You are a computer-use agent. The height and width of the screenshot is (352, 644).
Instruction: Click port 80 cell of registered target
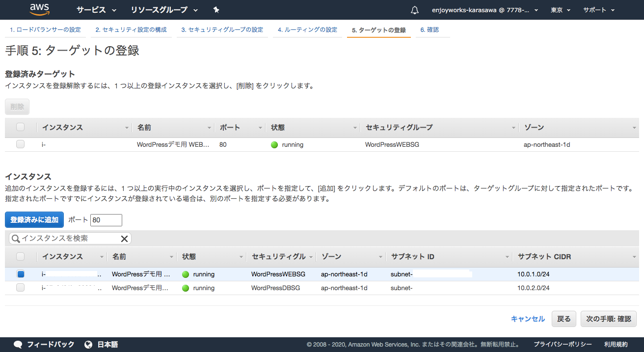(x=223, y=145)
